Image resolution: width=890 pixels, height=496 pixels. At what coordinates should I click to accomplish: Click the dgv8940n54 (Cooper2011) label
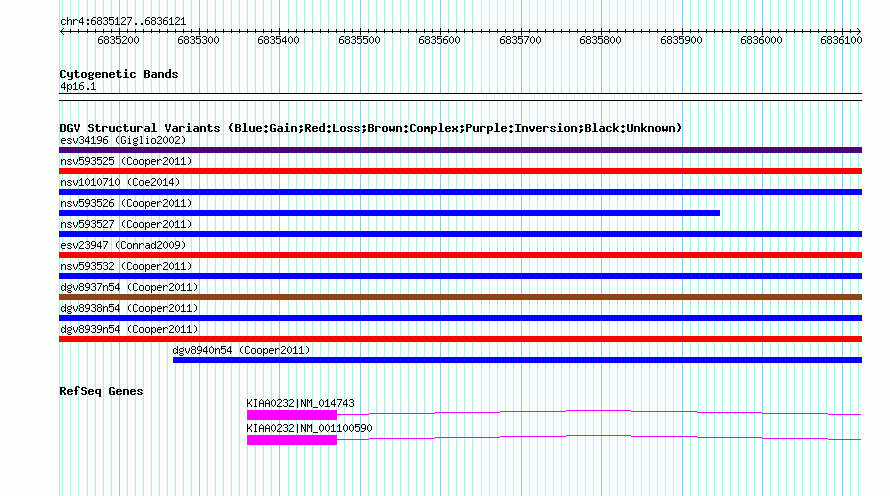241,350
